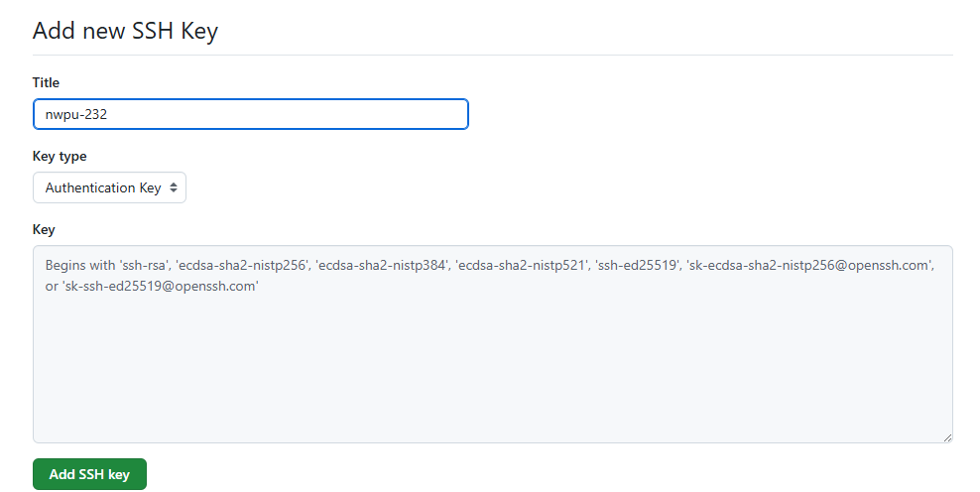Focus the Key text area
980x492 pixels.
pos(492,367)
